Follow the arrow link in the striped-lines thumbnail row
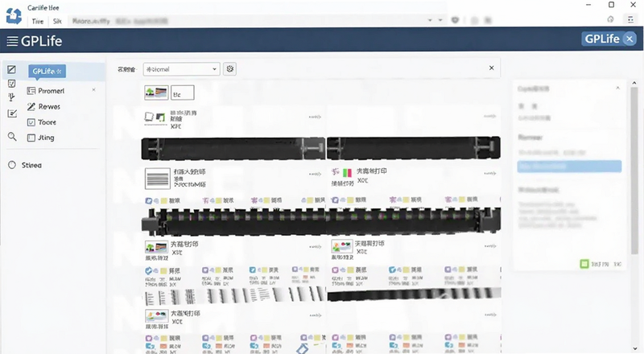The width and height of the screenshot is (644, 354). click(315, 174)
